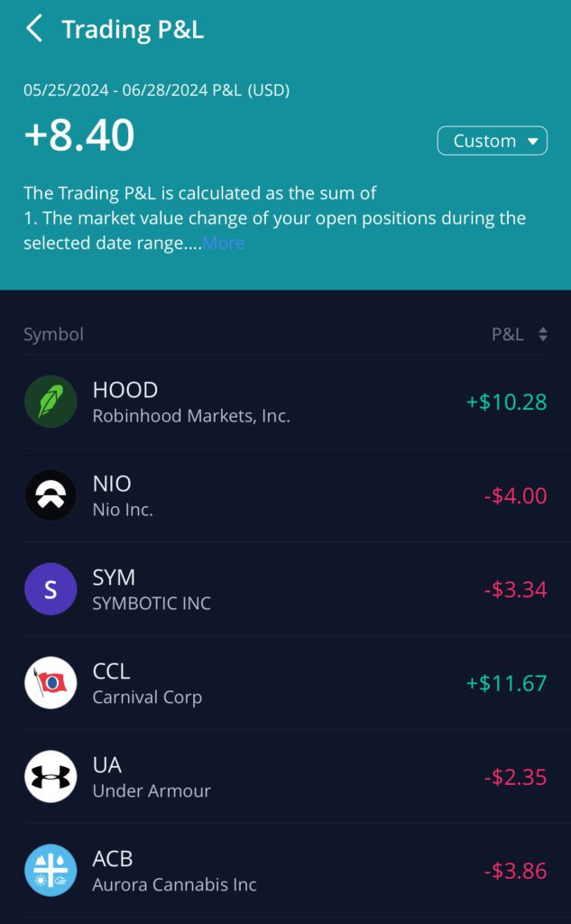
Task: Tap the back arrow icon
Action: (x=34, y=29)
